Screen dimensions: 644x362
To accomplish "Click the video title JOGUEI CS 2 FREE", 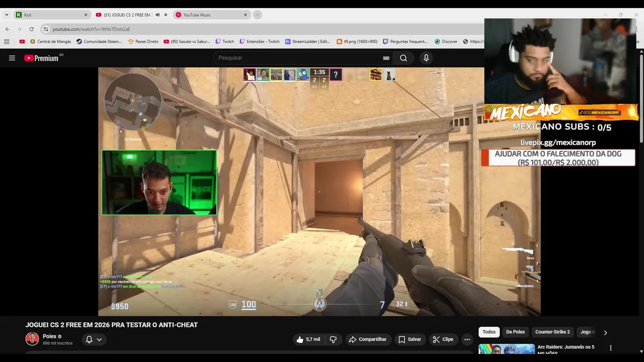I will coord(112,325).
